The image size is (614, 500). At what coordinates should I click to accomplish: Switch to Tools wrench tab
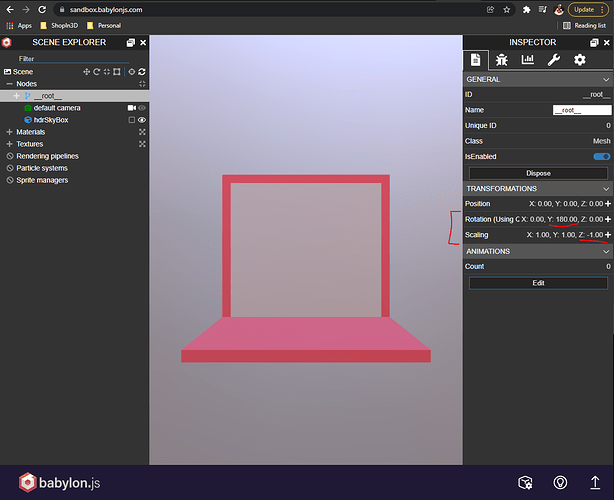pos(554,60)
